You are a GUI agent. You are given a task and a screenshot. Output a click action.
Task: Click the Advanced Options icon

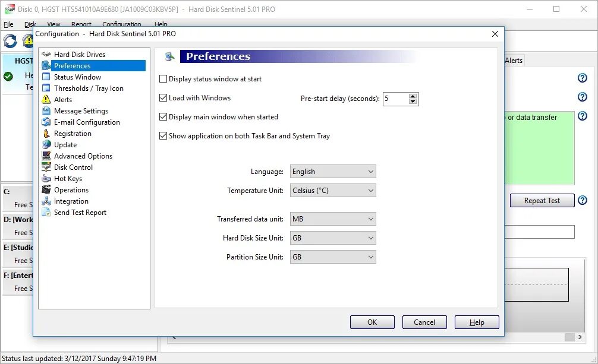(x=46, y=156)
